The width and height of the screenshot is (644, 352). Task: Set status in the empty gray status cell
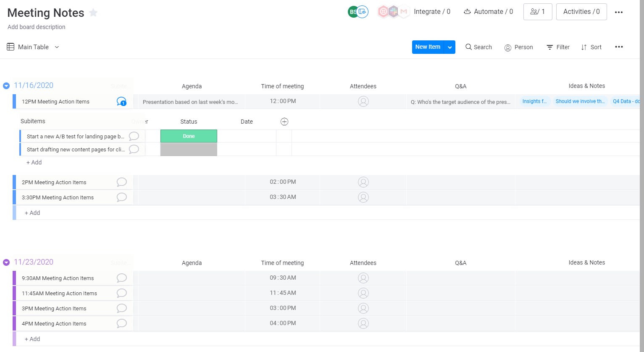189,149
